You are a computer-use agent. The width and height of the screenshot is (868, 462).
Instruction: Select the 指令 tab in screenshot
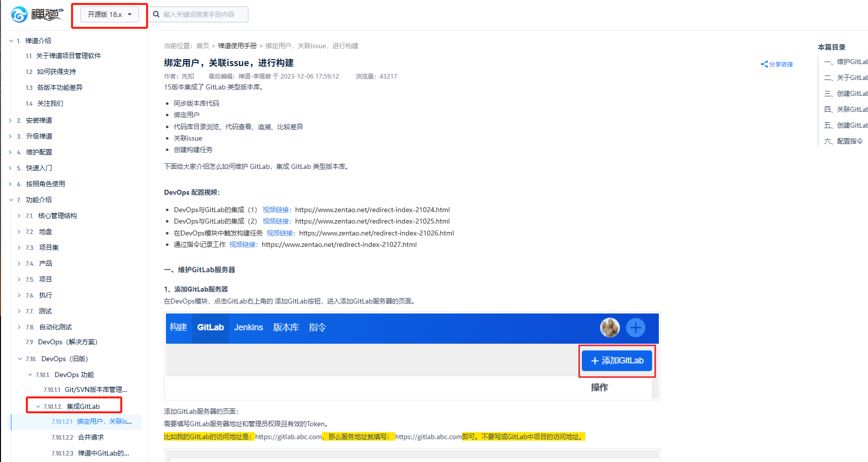pos(317,327)
